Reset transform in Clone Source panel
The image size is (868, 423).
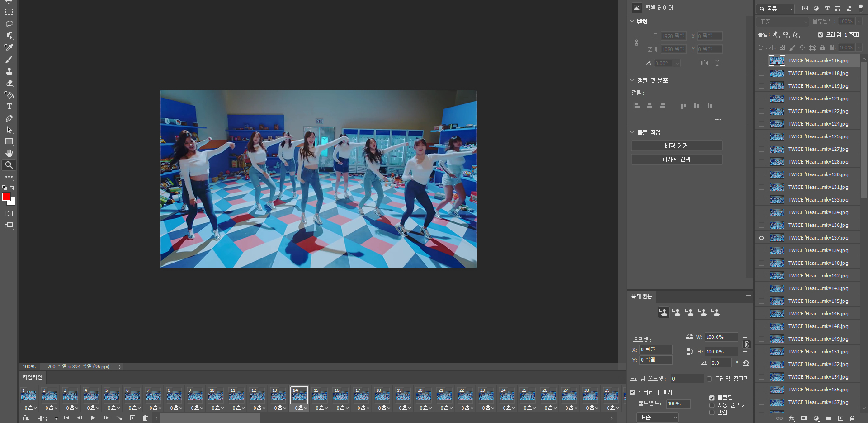746,363
